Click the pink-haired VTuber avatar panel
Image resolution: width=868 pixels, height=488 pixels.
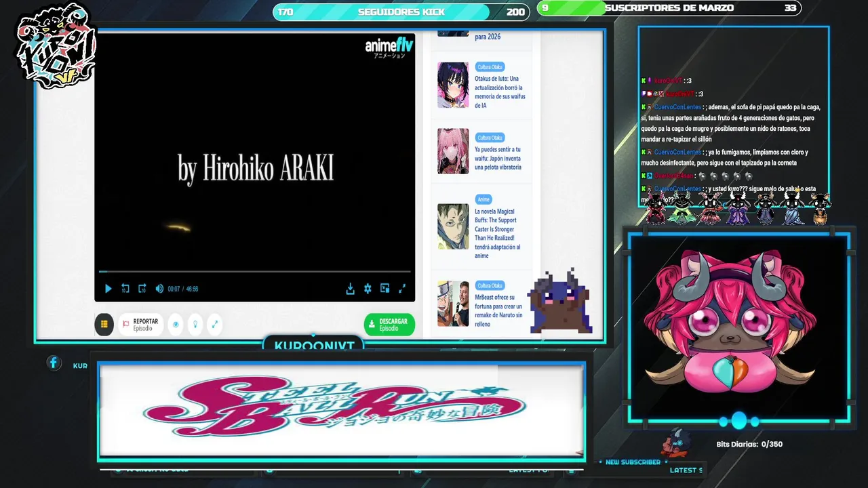[739, 327]
